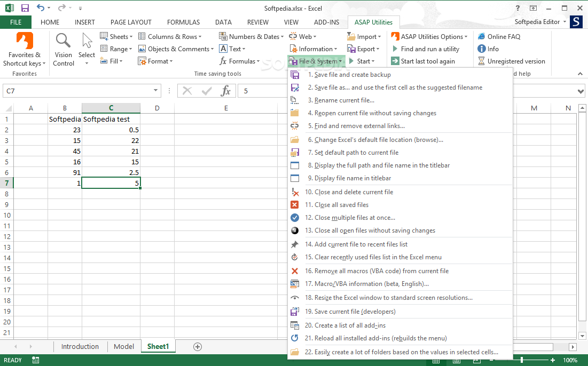Screen dimensions: 588x366
Task: Switch to the Model sheet tab
Action: coord(124,346)
